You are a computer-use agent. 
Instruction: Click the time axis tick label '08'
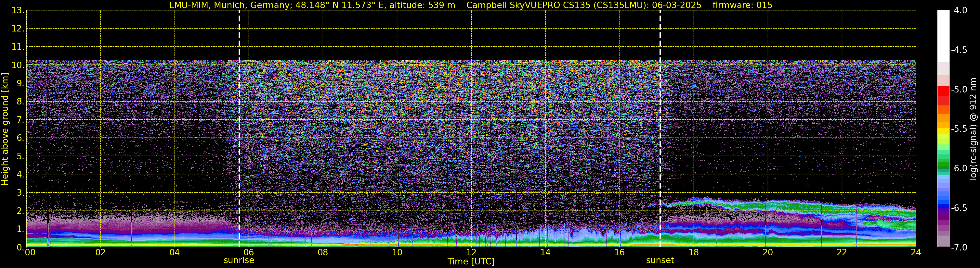[x=323, y=252]
